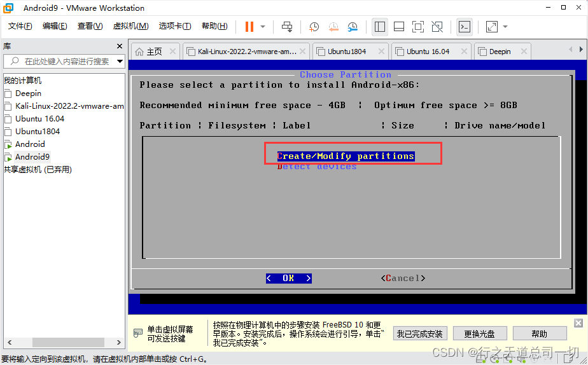Select Ubuntu 16.04 in the library tree
Viewport: 588px width, 365px height.
pyautogui.click(x=39, y=119)
